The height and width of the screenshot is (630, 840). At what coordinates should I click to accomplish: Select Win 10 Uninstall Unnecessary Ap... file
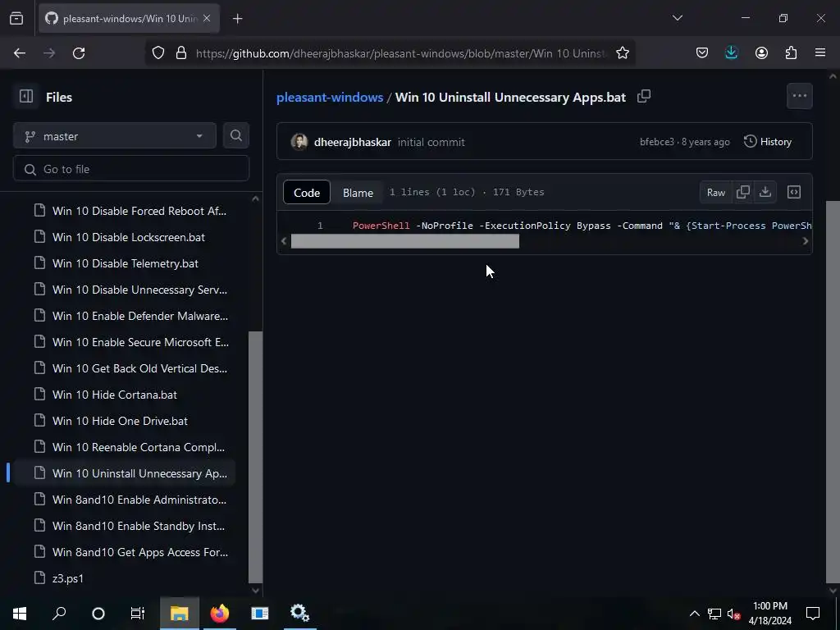point(125,473)
